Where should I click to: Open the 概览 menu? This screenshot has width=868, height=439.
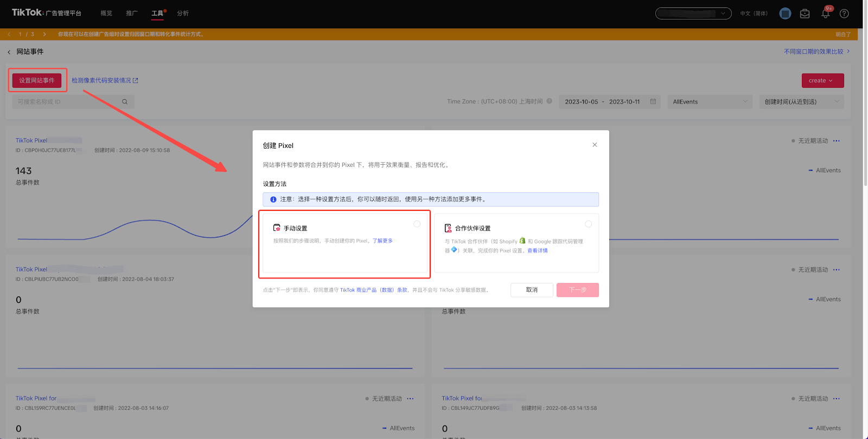click(x=106, y=13)
